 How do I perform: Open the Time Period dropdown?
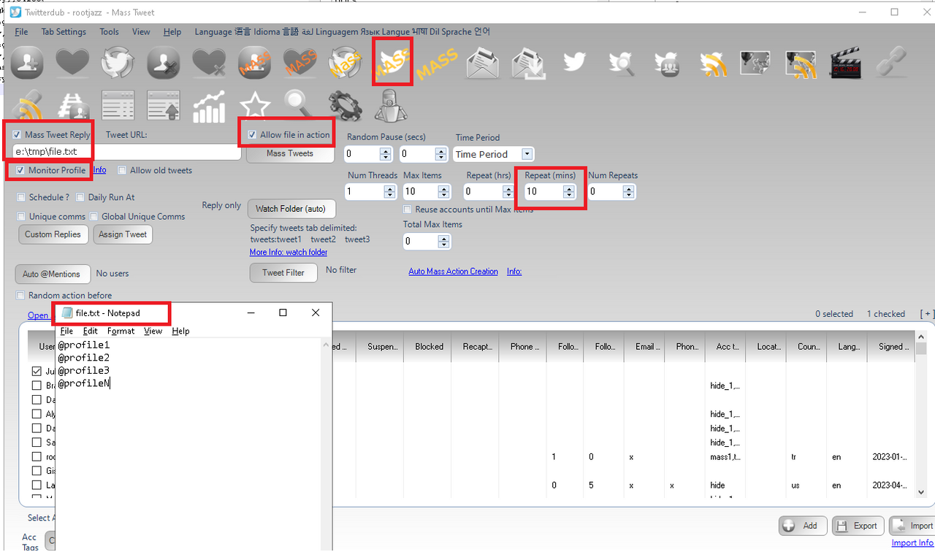(493, 154)
